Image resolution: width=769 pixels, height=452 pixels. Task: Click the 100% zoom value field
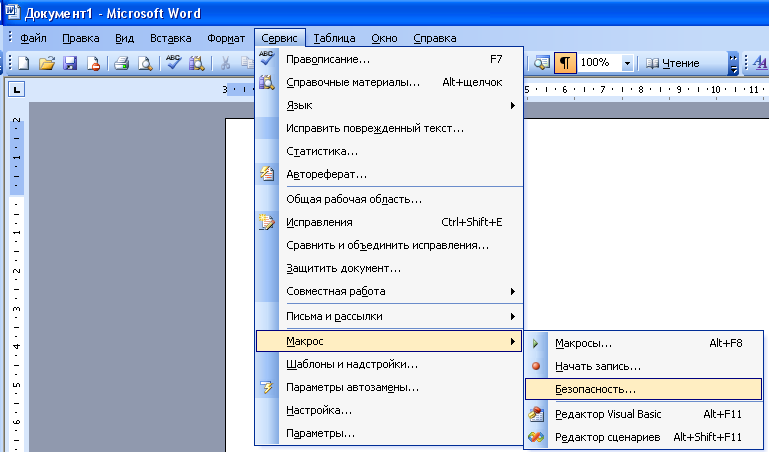pos(599,63)
